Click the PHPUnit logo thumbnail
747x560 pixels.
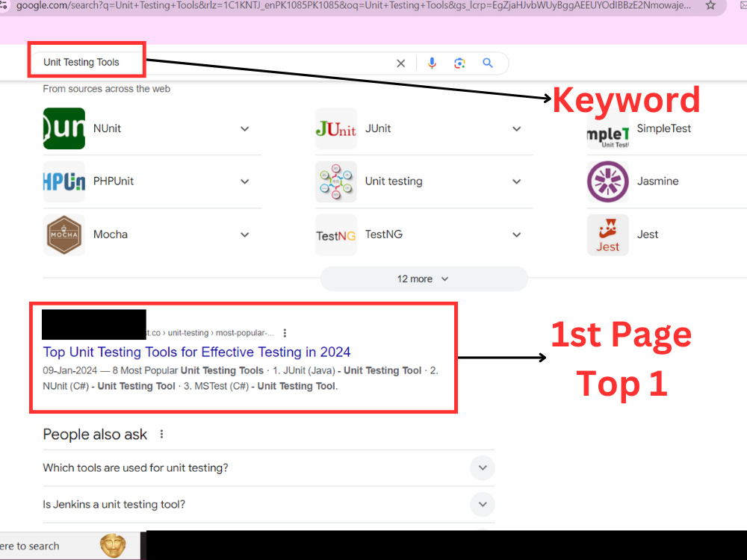[63, 182]
